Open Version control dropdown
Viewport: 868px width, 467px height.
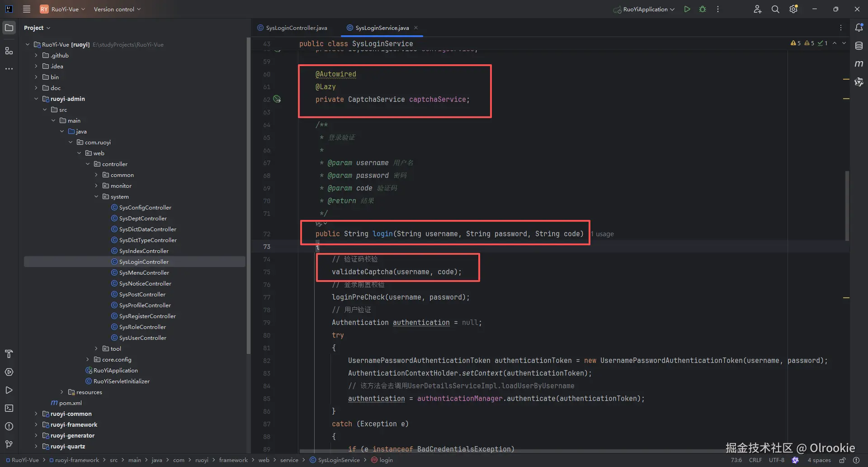click(117, 9)
